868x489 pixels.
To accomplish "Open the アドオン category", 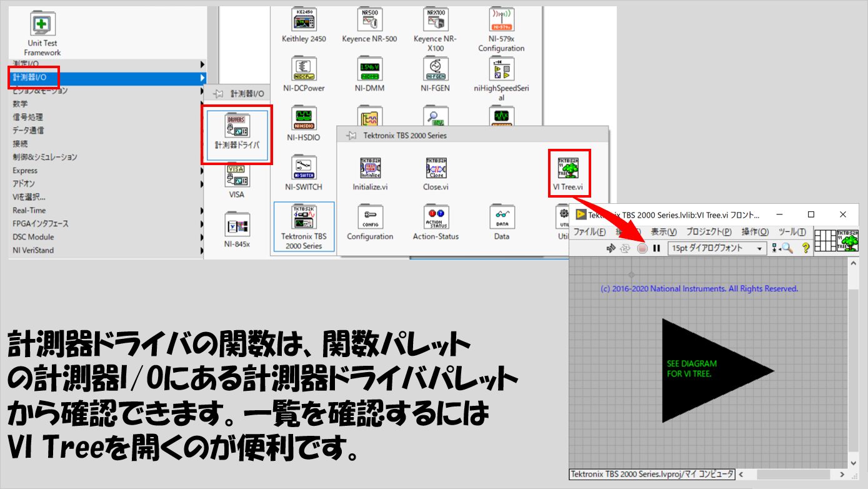I will tap(107, 184).
